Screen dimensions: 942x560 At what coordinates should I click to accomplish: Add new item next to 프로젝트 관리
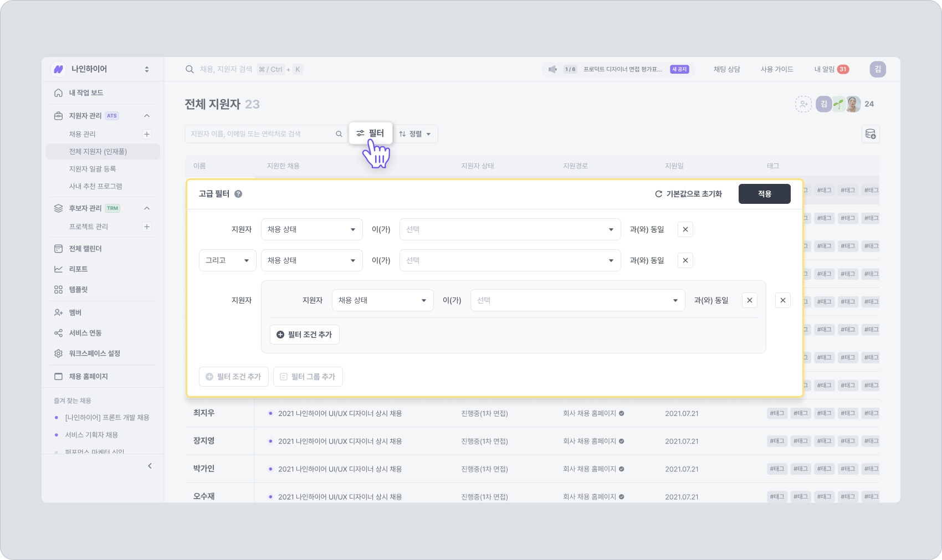click(147, 227)
